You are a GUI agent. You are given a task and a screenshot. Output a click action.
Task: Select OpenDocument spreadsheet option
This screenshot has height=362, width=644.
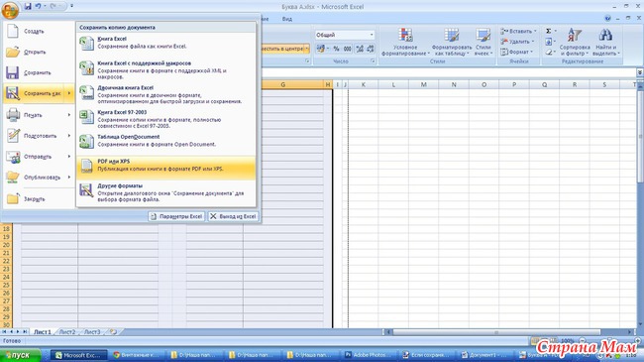point(165,141)
